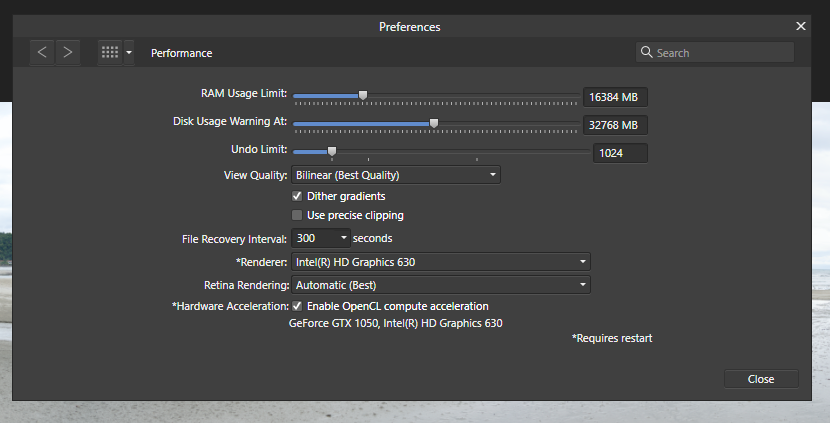Open the View Quality dropdown
The height and width of the screenshot is (423, 830).
click(x=395, y=175)
